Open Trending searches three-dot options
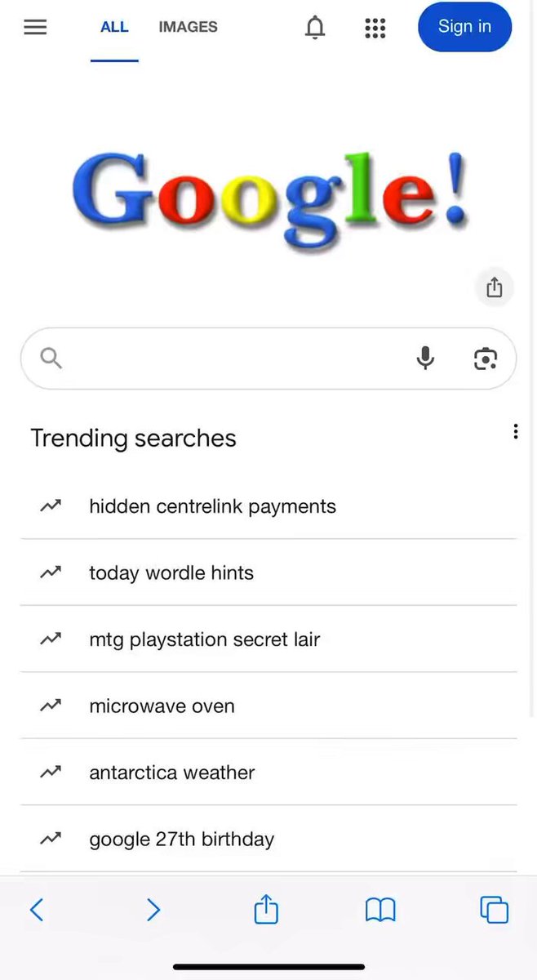This screenshot has width=537, height=980. [x=515, y=431]
